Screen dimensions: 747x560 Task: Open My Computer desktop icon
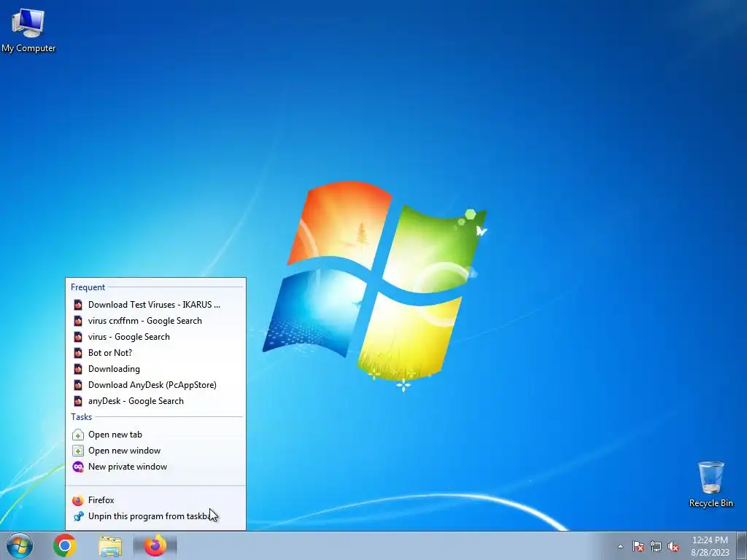(x=28, y=29)
